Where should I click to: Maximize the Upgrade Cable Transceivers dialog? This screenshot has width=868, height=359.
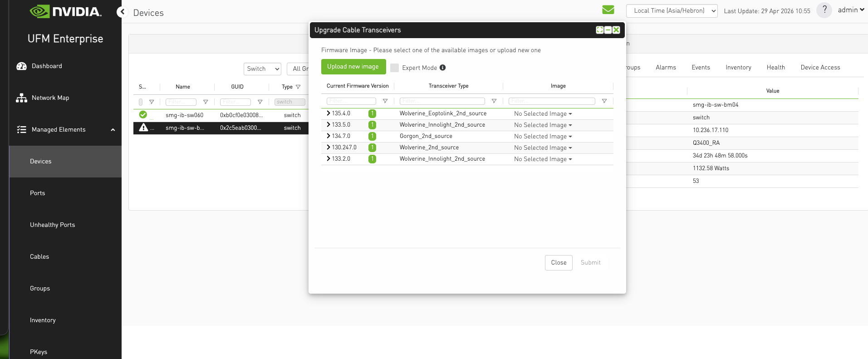[x=599, y=30]
